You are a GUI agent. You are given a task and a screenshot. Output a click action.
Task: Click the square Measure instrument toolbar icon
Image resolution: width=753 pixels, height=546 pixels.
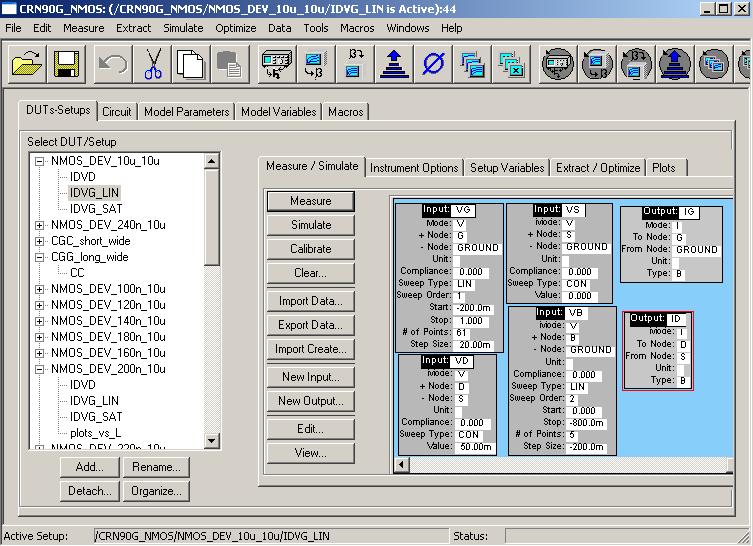click(x=277, y=64)
